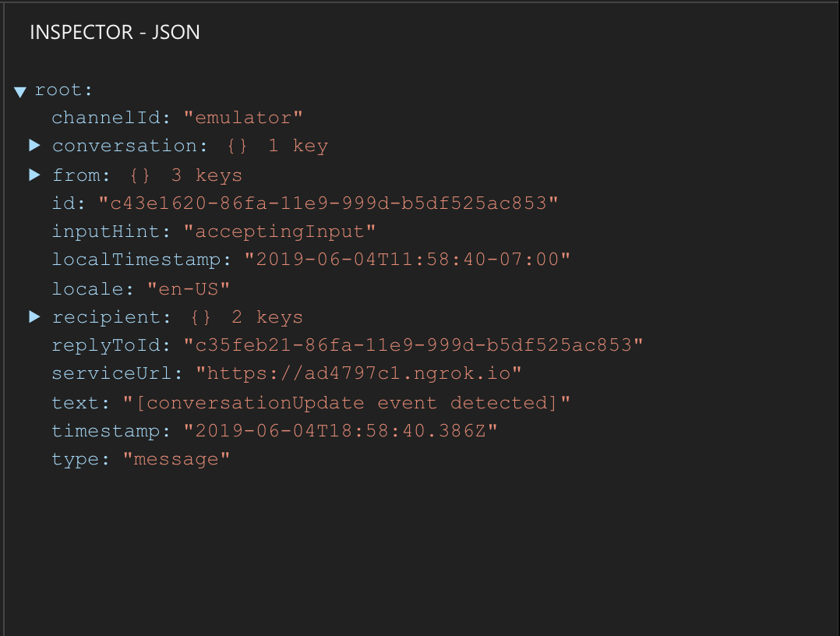
Task: Expand the conversation object
Action: [x=35, y=145]
